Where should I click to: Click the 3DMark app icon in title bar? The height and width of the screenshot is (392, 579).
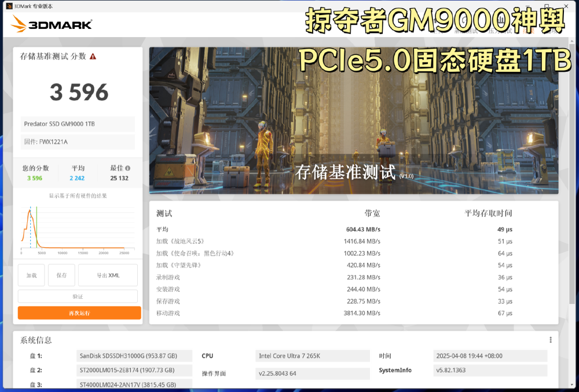click(9, 6)
